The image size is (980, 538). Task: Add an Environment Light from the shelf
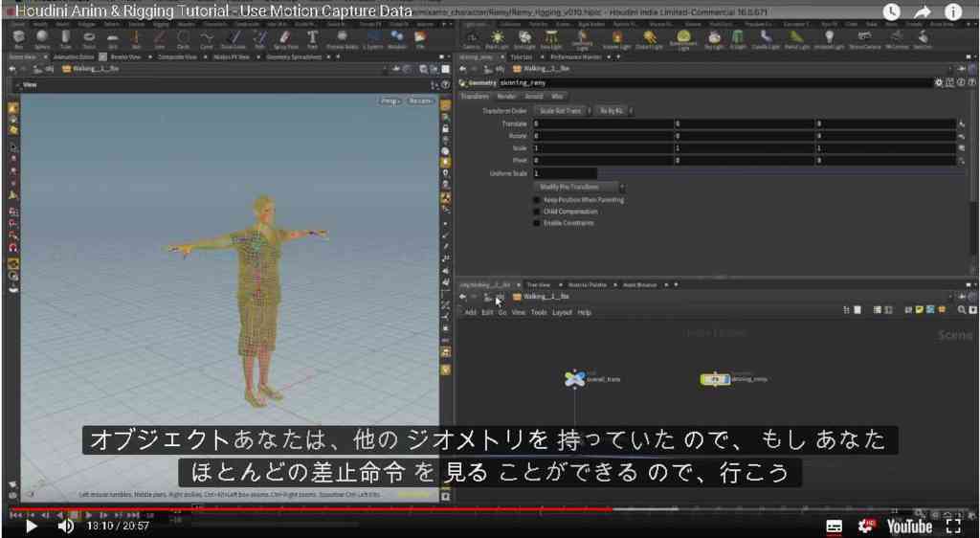point(683,40)
